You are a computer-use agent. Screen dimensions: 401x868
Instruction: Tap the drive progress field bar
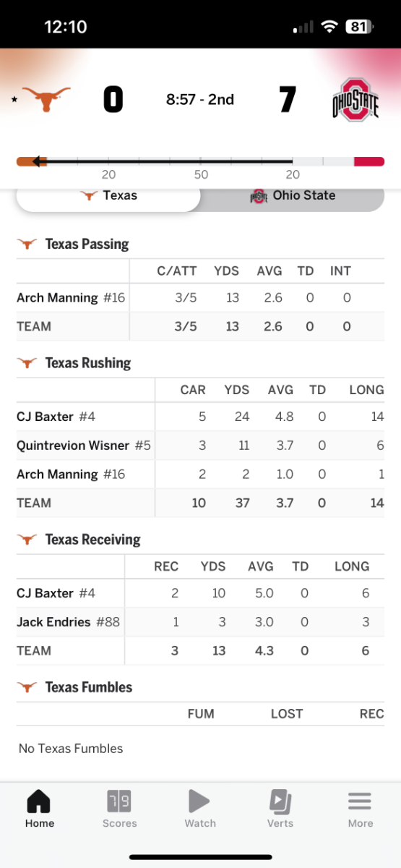pos(200,161)
